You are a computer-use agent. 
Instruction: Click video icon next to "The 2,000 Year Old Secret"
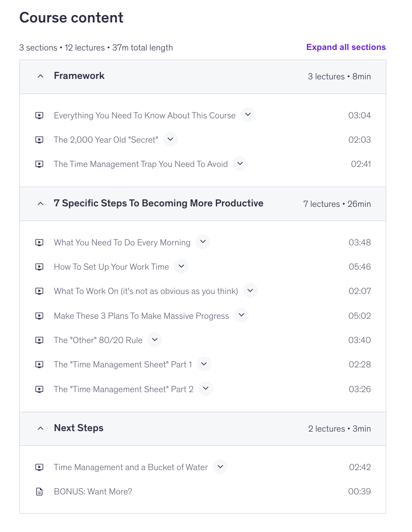(39, 140)
